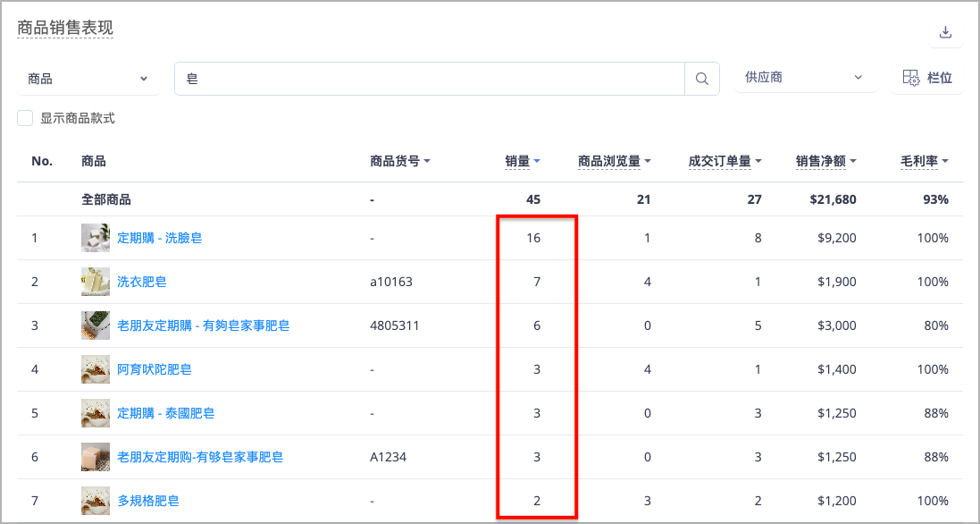The image size is (980, 524).
Task: Expand the 供应商 dropdown
Action: [805, 78]
